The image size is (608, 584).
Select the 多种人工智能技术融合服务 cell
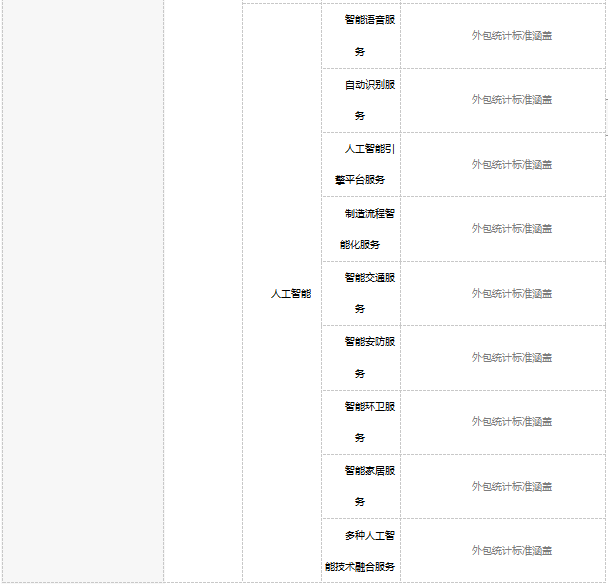pyautogui.click(x=361, y=550)
